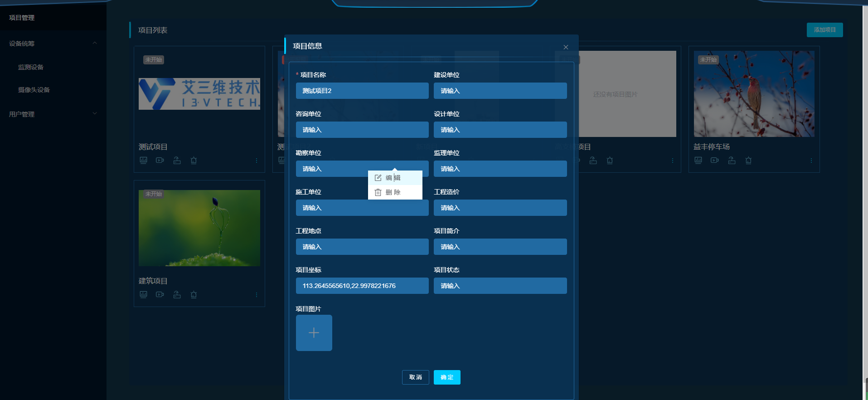Close the 项目信息 dialog with the X
868x400 pixels.
point(566,47)
